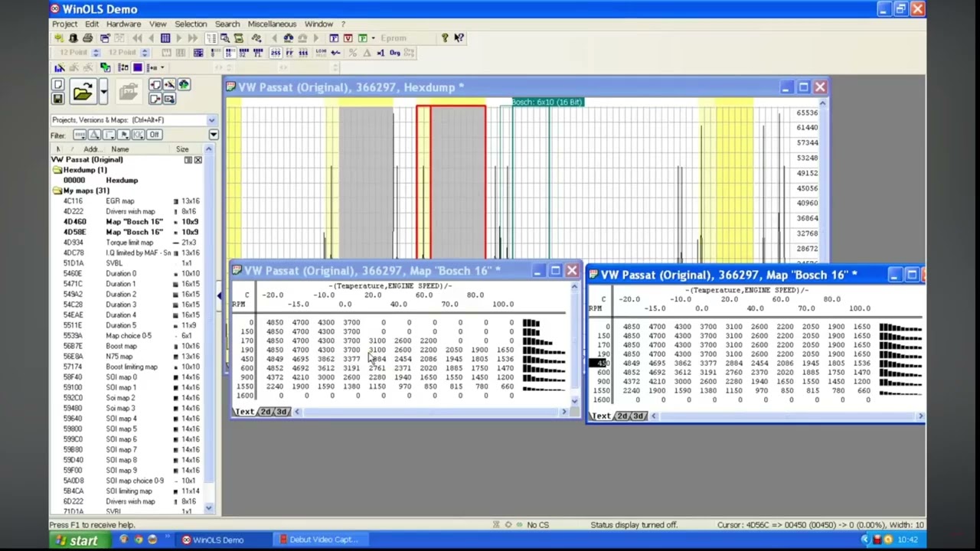Select the 8-bit display mode icon
The height and width of the screenshot is (551, 980).
coord(216,52)
